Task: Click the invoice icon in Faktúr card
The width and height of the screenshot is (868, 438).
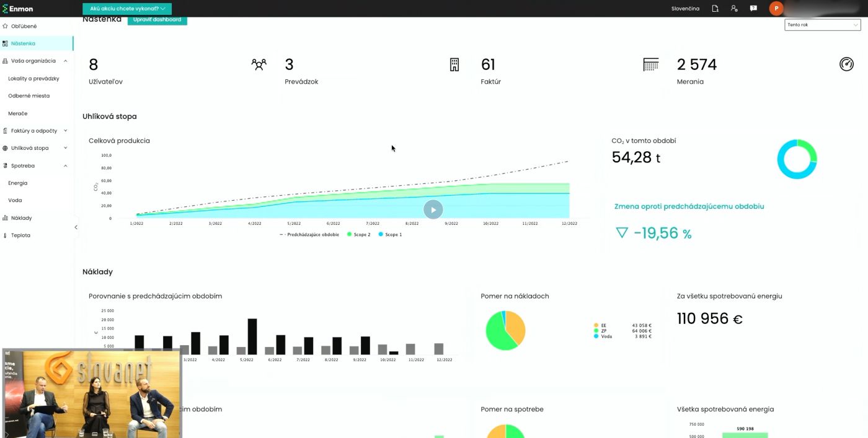Action: (650, 64)
